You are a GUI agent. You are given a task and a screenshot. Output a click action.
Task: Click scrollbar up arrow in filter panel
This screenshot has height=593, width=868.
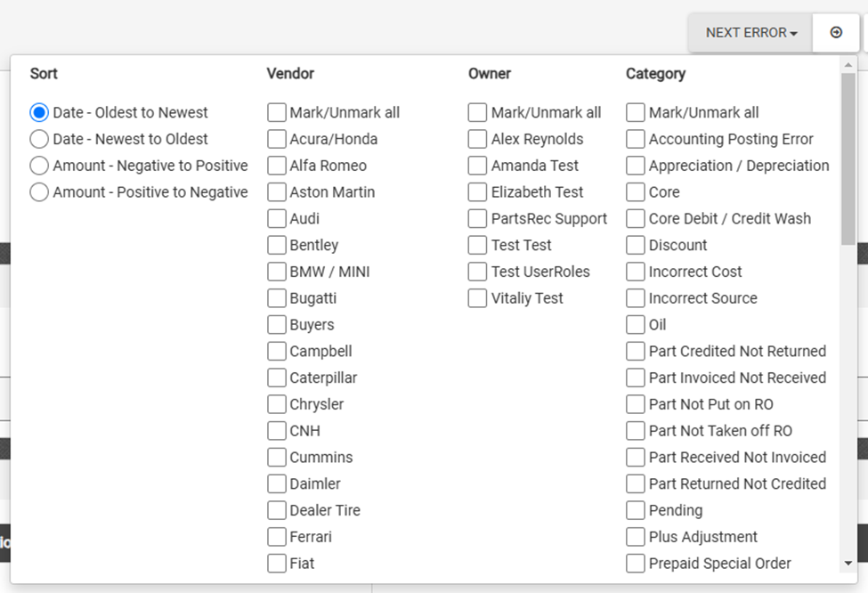[x=848, y=65]
